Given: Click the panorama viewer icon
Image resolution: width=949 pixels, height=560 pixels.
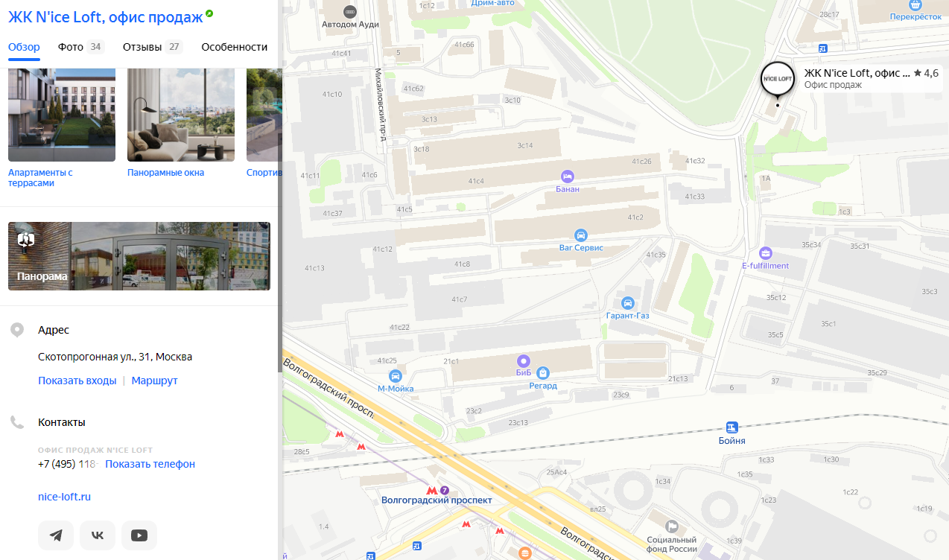Looking at the screenshot, I should pos(27,239).
